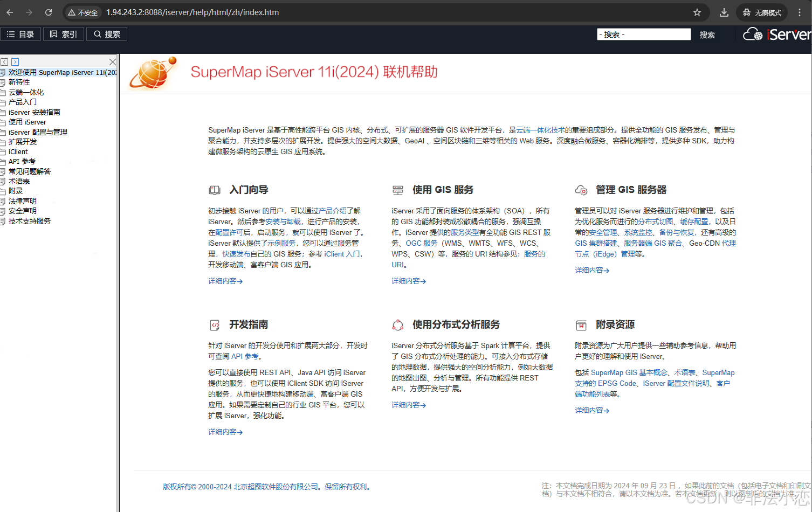Click the 开发指南 code icon

click(x=215, y=325)
